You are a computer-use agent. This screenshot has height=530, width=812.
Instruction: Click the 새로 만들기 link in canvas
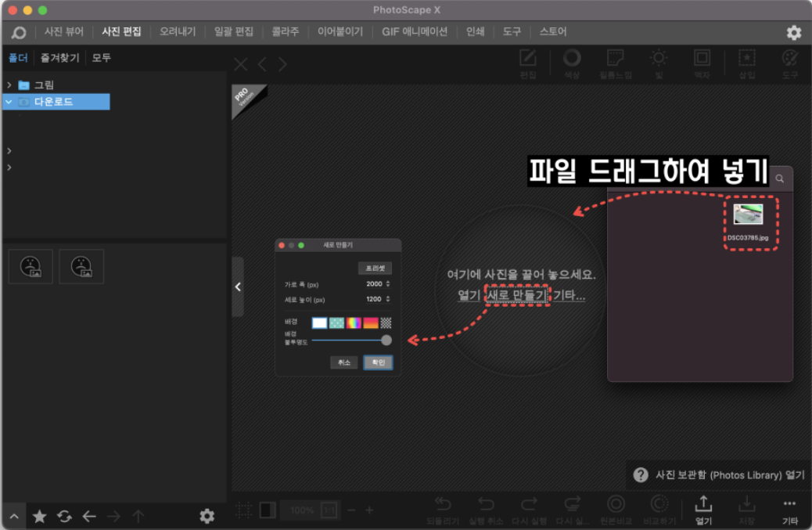(517, 294)
